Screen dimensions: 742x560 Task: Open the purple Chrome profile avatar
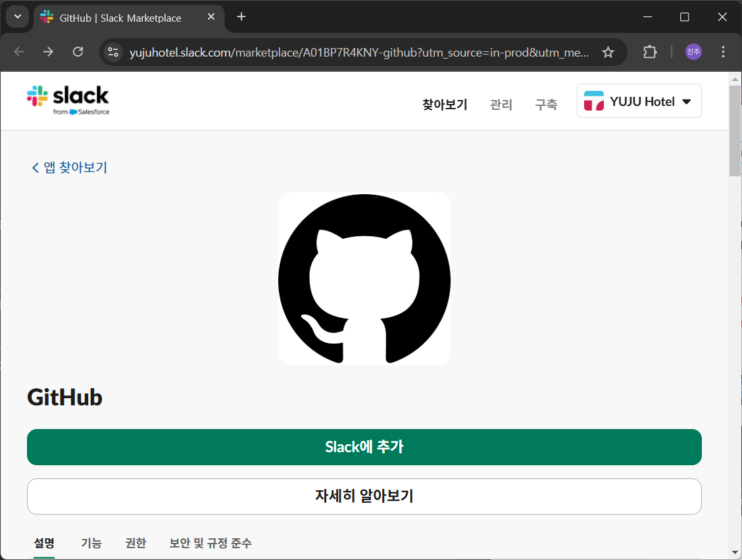[x=693, y=51]
